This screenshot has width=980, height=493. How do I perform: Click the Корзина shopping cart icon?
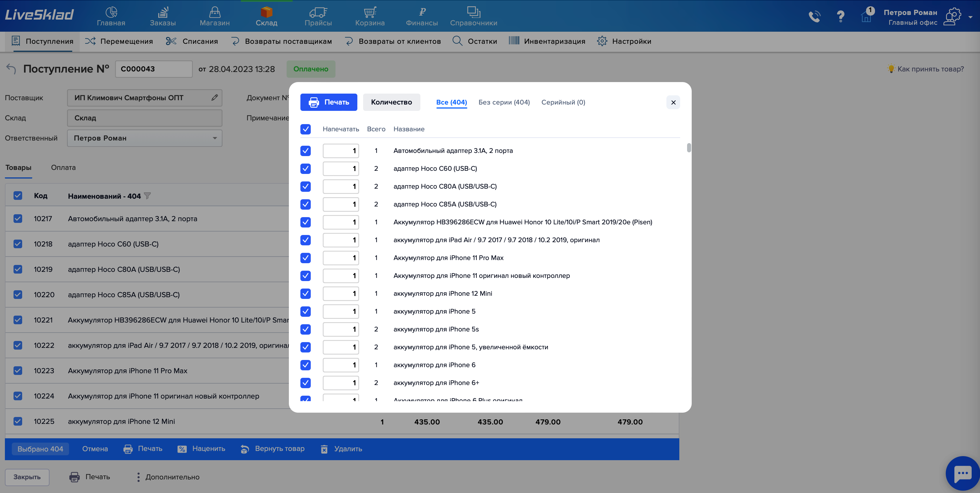pyautogui.click(x=370, y=13)
